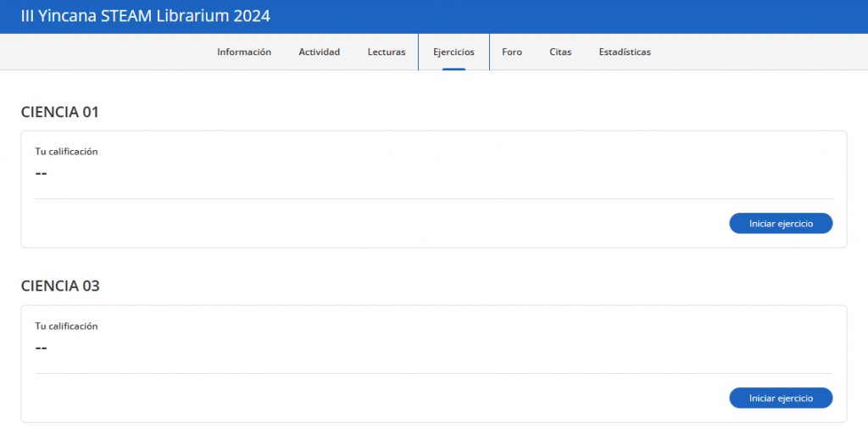Click the CIENCIA 01 heading
This screenshot has width=868, height=445.
pyautogui.click(x=60, y=112)
